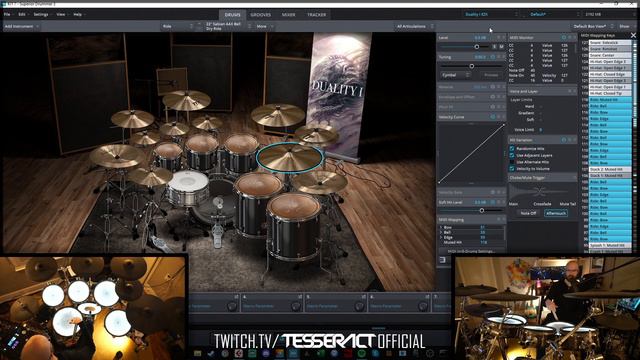Select Stack 2: Muted Hit mapping key
The height and width of the screenshot is (360, 640).
tap(610, 169)
